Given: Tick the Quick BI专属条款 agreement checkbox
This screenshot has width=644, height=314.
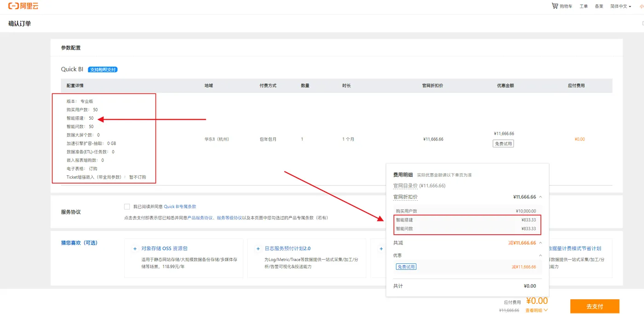Looking at the screenshot, I should 127,207.
